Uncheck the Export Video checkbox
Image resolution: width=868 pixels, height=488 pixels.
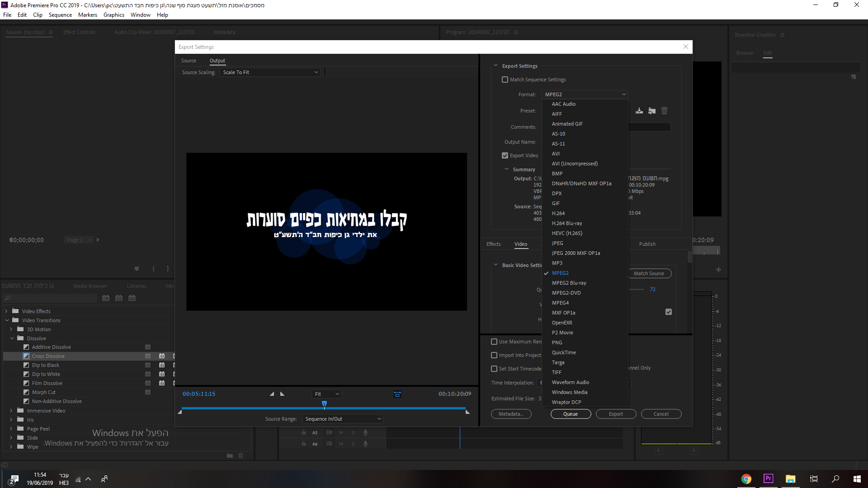505,155
